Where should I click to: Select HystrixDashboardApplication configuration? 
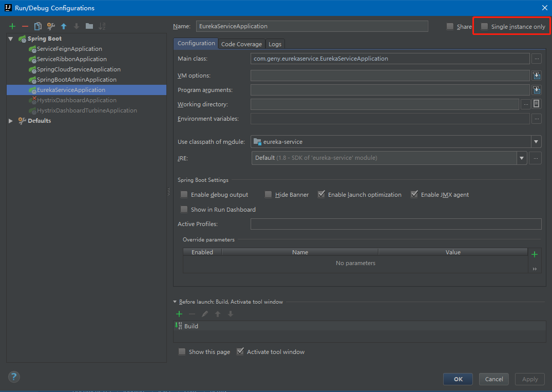click(x=77, y=100)
